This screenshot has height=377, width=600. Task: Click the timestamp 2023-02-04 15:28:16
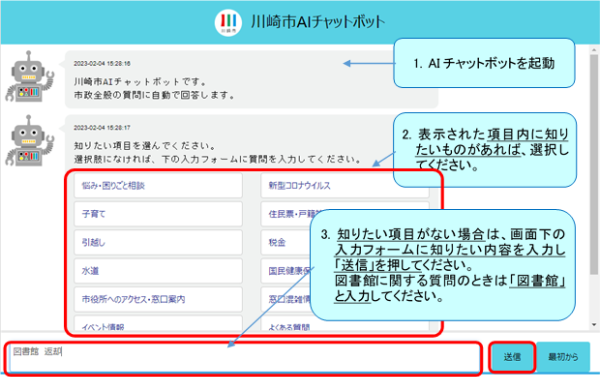(x=102, y=64)
